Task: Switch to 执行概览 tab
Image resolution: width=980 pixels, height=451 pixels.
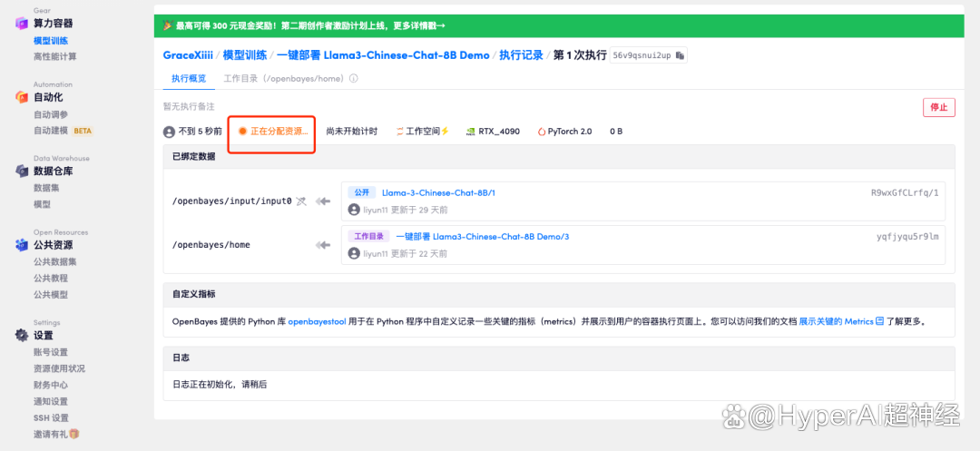Action: (189, 79)
